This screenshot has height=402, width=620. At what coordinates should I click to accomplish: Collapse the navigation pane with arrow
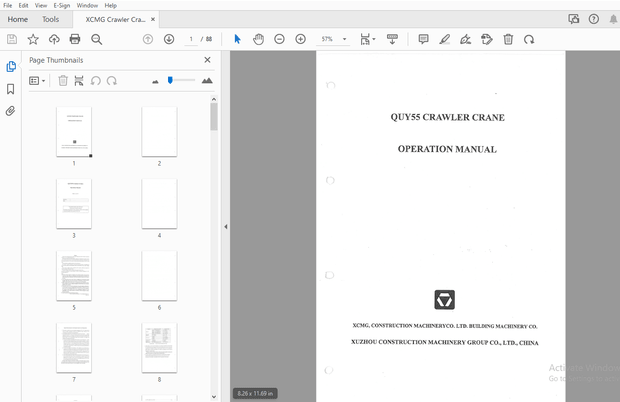click(x=226, y=226)
